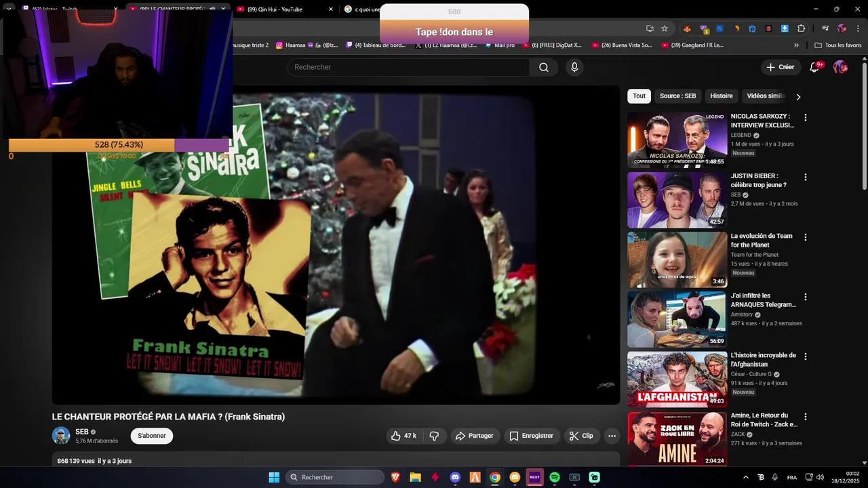Launch Brave browser from the taskbar

pyautogui.click(x=395, y=477)
